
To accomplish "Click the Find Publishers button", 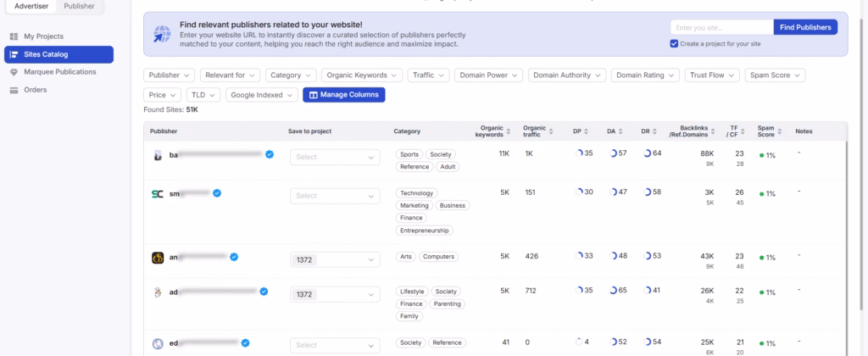I will [x=805, y=27].
